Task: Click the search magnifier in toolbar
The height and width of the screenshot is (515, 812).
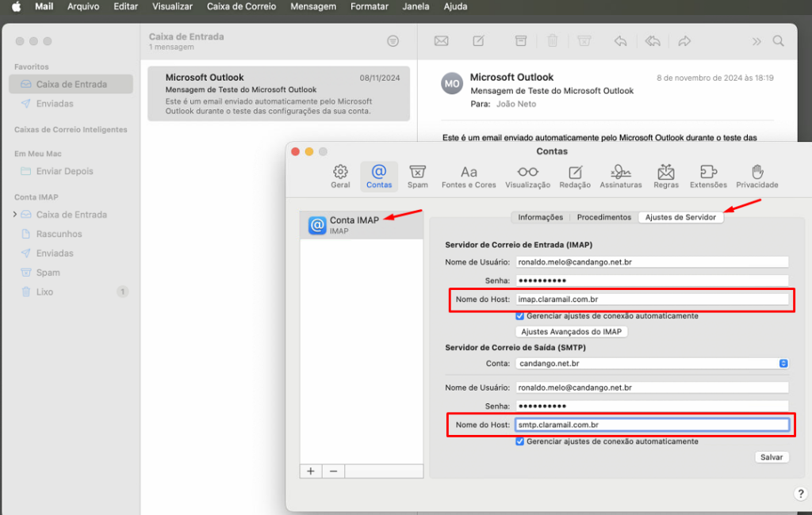Action: pos(779,41)
